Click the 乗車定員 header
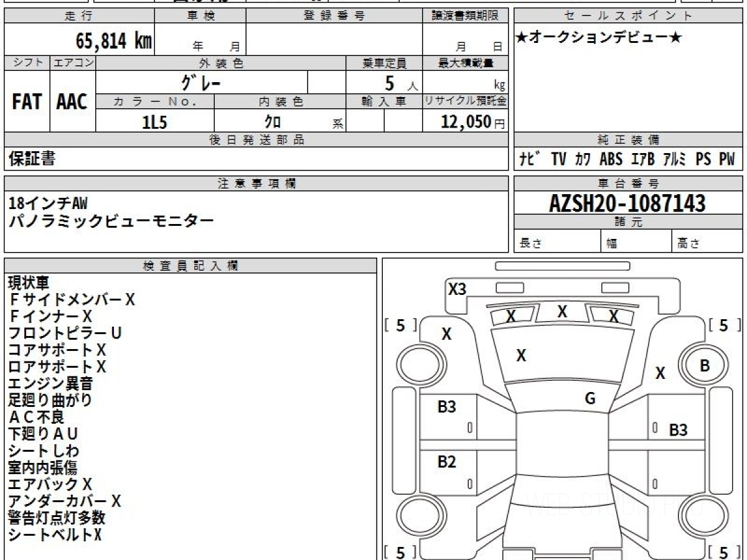Image resolution: width=747 pixels, height=560 pixels. (384, 63)
